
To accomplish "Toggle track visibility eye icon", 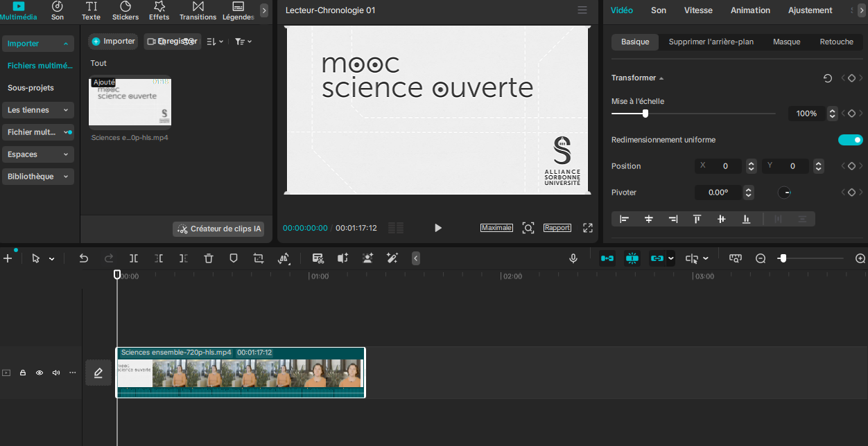I will point(40,373).
